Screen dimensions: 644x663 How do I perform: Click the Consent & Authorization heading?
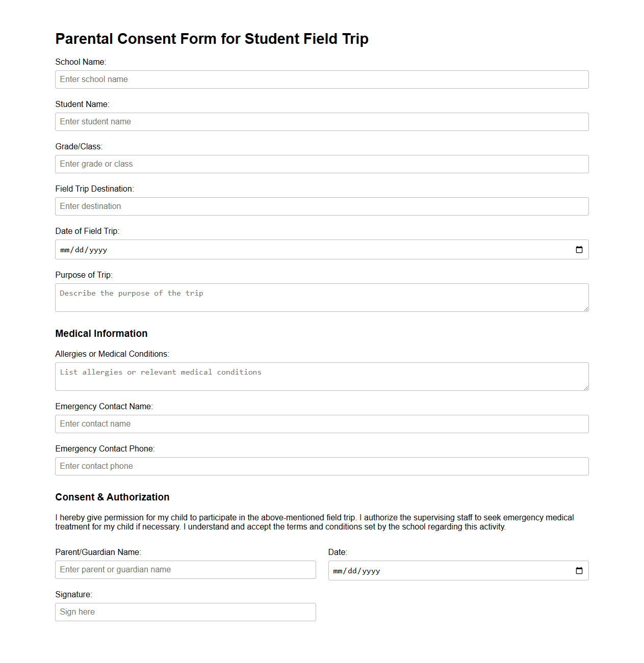point(112,497)
